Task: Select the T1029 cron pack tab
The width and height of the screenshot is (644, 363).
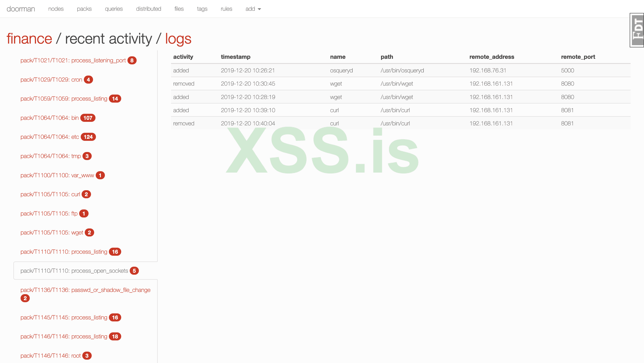Action: [x=51, y=80]
